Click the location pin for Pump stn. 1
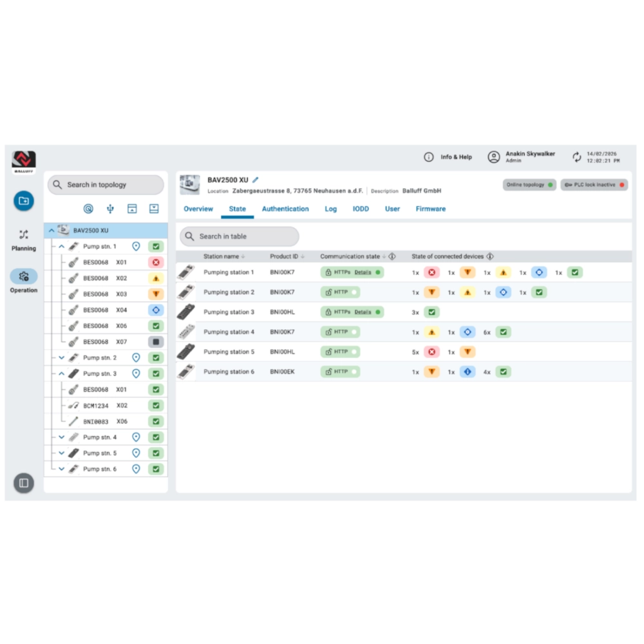This screenshot has height=644, width=644. tap(136, 247)
